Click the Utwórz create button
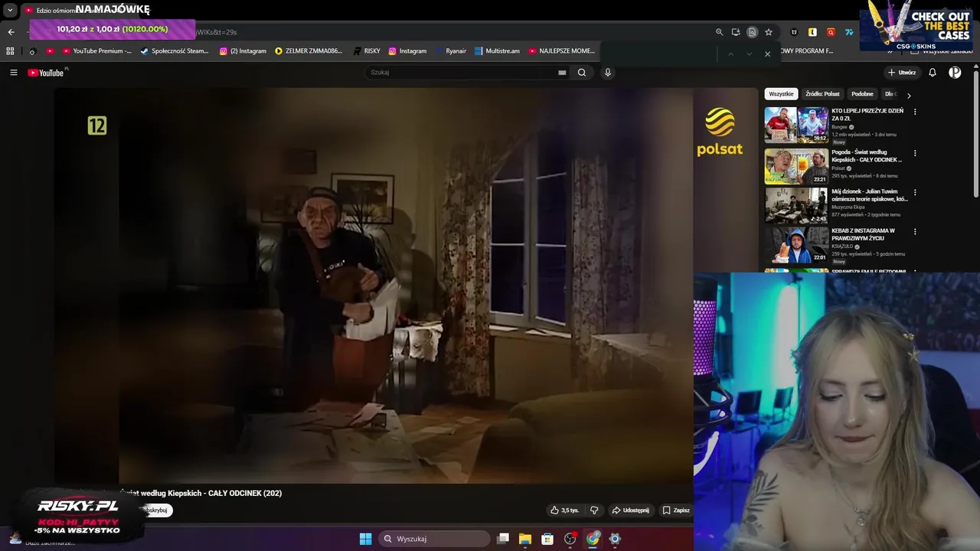This screenshot has width=980, height=551. [901, 73]
